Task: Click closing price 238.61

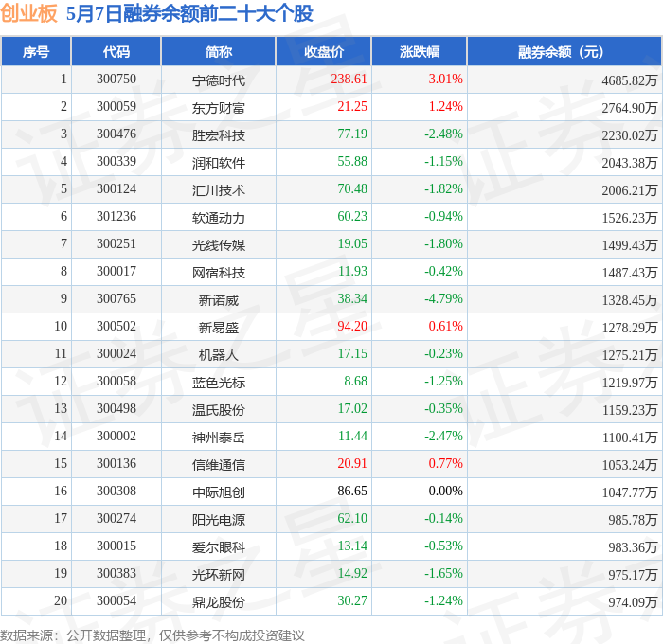Action: click(349, 79)
